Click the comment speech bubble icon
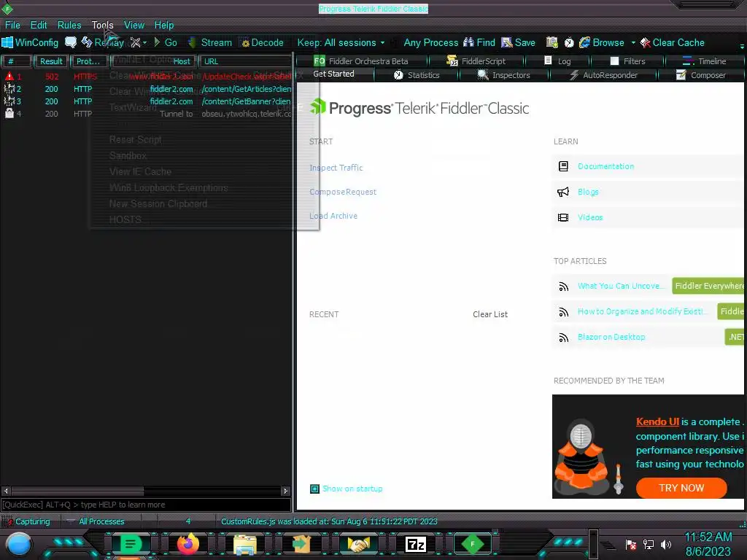 coord(71,42)
